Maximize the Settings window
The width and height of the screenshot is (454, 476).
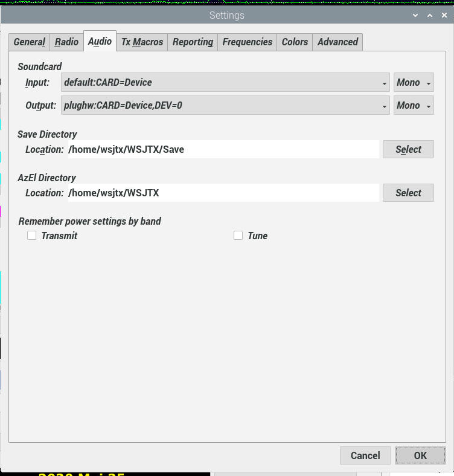429,15
